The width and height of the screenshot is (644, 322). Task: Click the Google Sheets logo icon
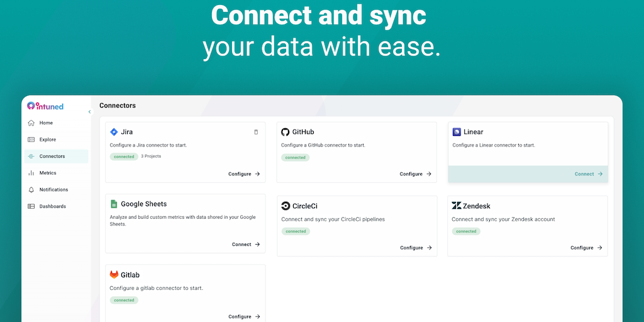(x=114, y=204)
